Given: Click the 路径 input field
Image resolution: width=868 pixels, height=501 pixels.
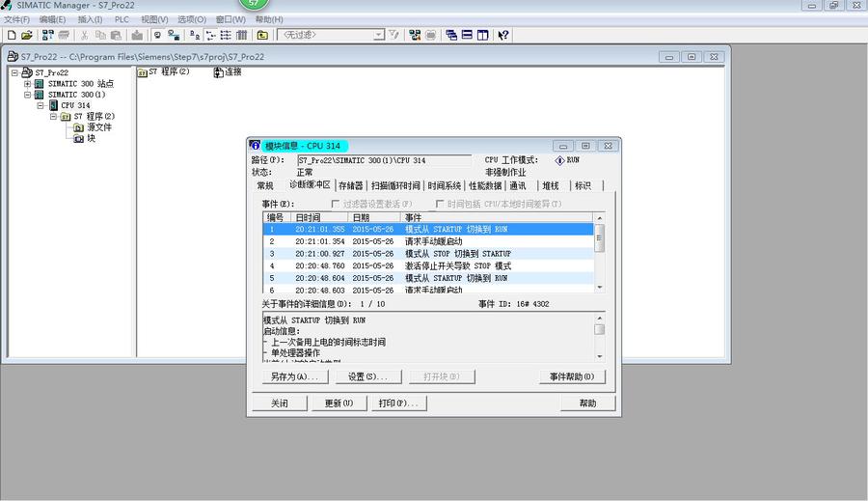Looking at the screenshot, I should [x=384, y=160].
